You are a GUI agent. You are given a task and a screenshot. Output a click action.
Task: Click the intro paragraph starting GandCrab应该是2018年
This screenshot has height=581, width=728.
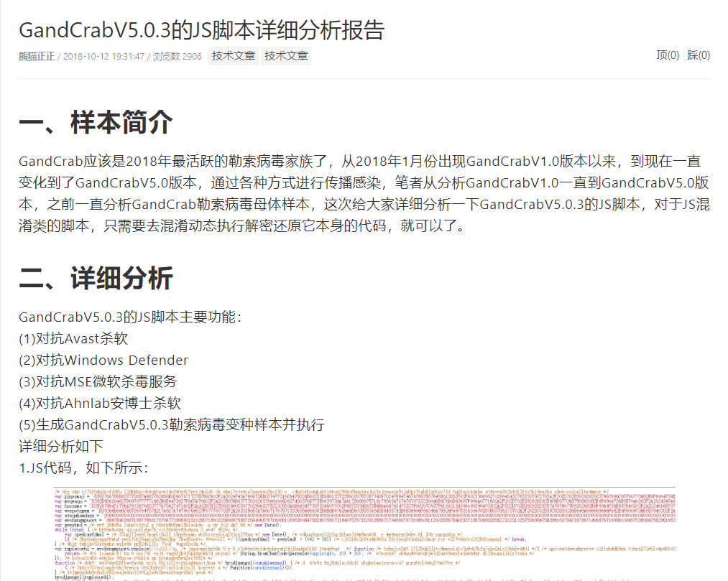click(x=364, y=193)
